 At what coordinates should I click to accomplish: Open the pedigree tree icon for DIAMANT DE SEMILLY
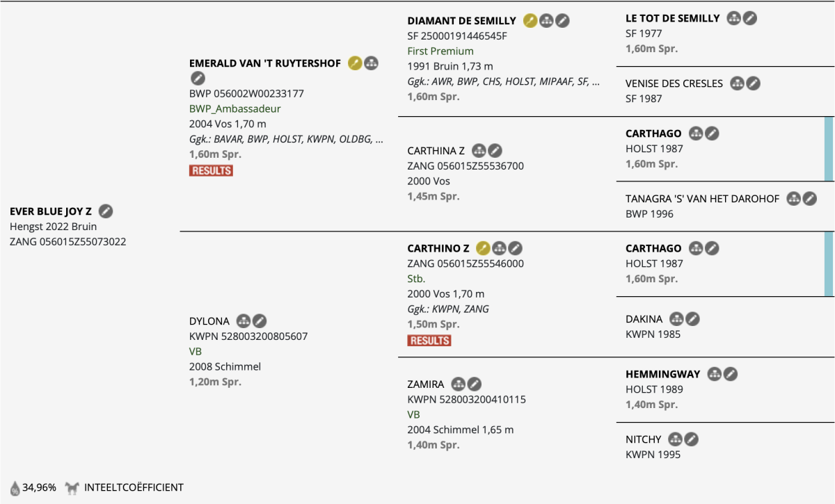pos(547,21)
